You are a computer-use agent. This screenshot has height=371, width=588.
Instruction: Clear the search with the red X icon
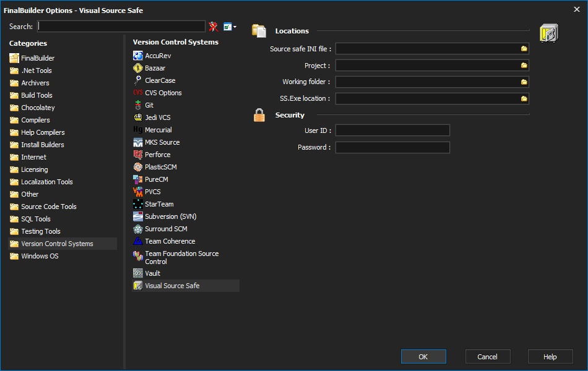pyautogui.click(x=214, y=26)
